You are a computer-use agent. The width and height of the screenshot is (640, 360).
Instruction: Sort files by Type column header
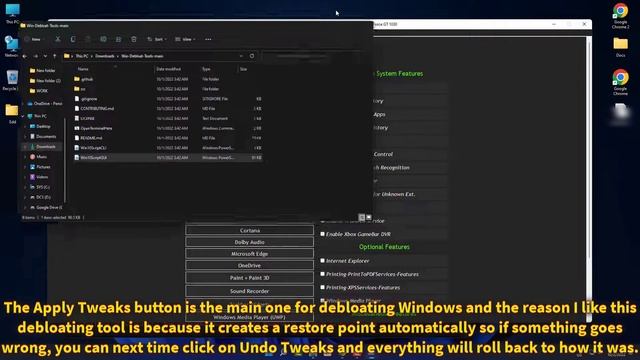pos(206,69)
